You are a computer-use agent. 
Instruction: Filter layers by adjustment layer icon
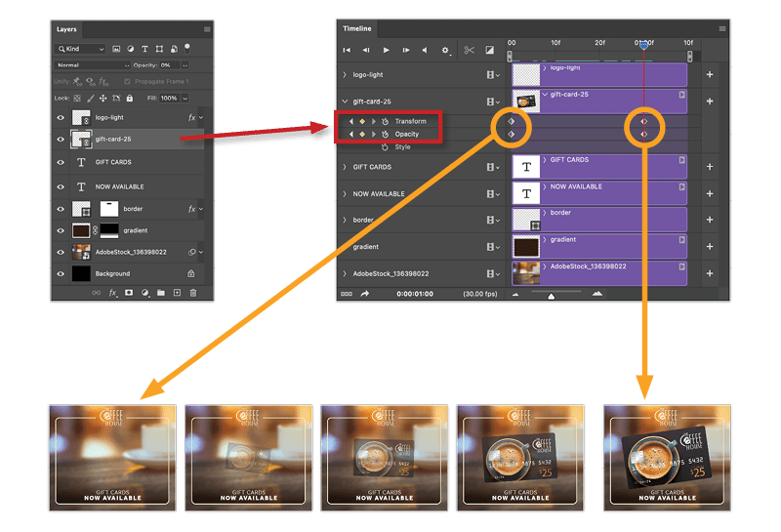coord(131,49)
